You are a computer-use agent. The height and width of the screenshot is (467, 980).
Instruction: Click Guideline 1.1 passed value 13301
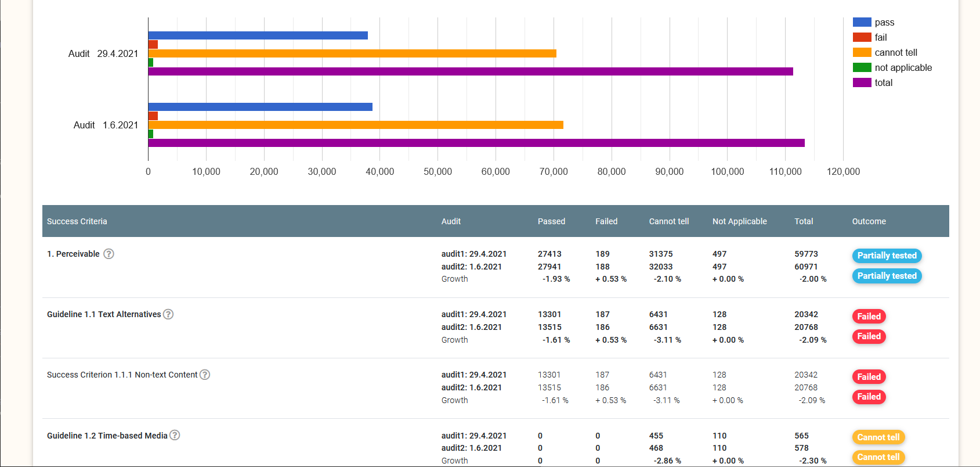tap(549, 314)
